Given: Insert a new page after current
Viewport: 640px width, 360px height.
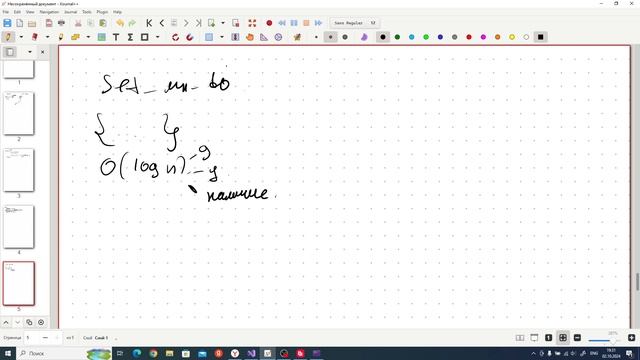Looking at the screenshot, I should coord(211,23).
